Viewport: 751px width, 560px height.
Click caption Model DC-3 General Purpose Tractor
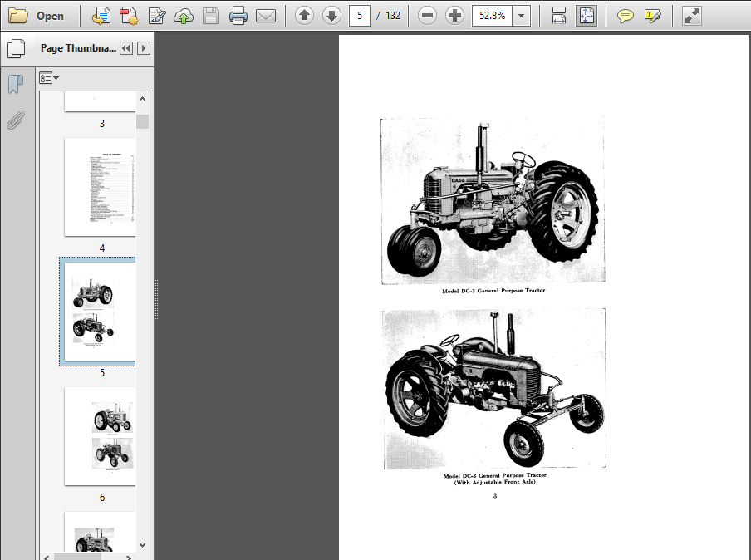click(493, 291)
